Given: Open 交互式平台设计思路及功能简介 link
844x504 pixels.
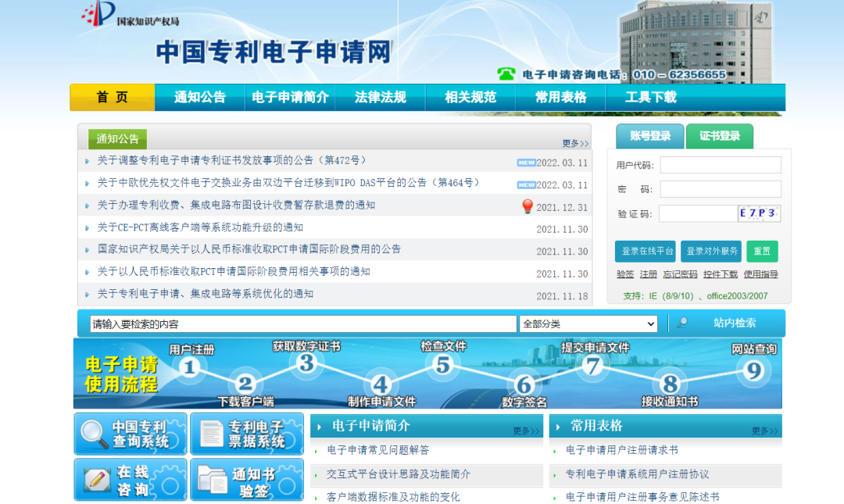Looking at the screenshot, I should tap(399, 474).
